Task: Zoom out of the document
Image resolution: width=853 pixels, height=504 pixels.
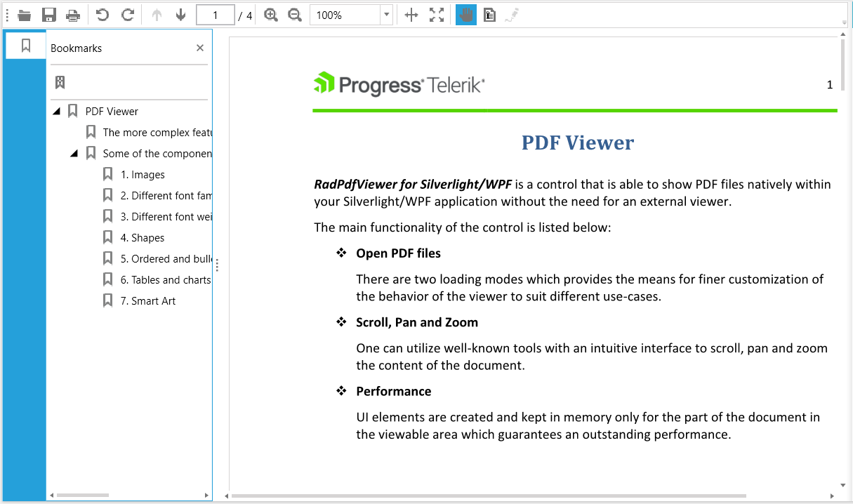Action: [x=294, y=14]
